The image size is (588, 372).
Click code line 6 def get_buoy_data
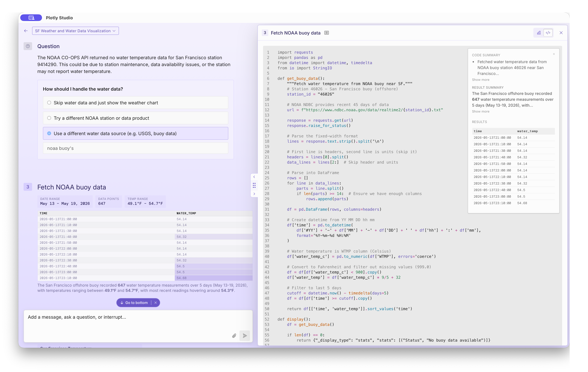coord(301,78)
